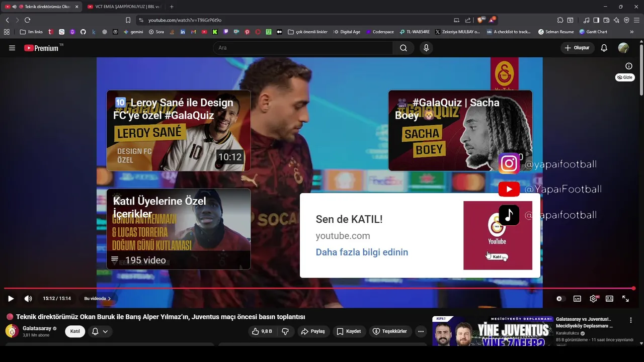Toggle the browser sidebar panel
This screenshot has width=644, height=362.
click(x=596, y=20)
